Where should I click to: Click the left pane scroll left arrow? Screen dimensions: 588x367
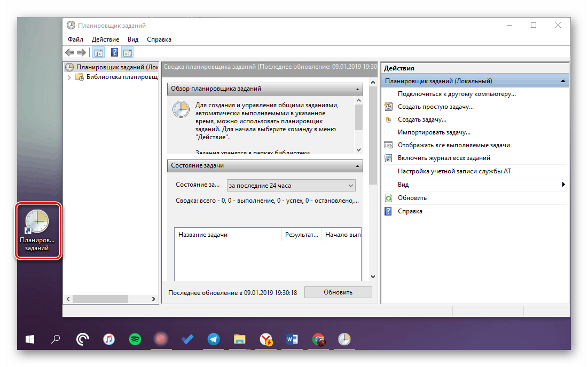point(68,299)
